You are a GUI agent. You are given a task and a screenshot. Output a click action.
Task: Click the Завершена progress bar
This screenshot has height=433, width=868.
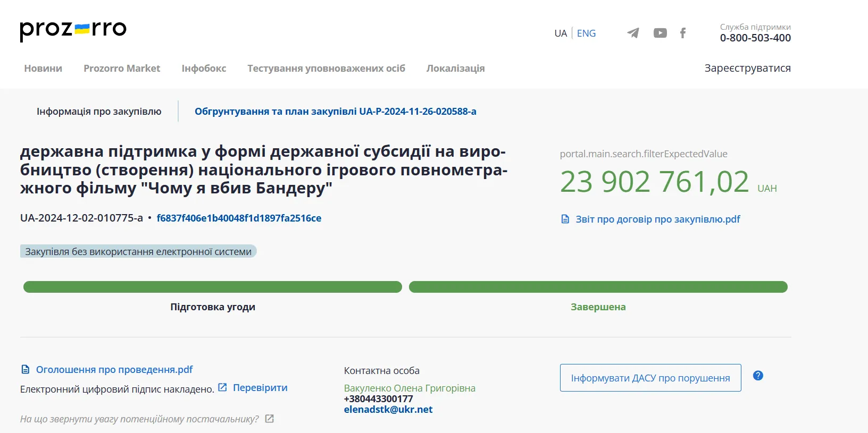[x=598, y=287]
